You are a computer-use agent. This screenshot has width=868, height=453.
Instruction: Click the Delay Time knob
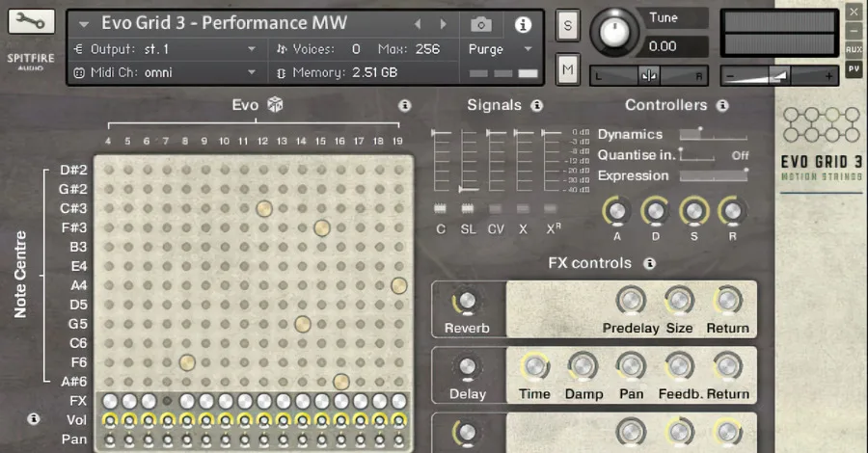(534, 366)
